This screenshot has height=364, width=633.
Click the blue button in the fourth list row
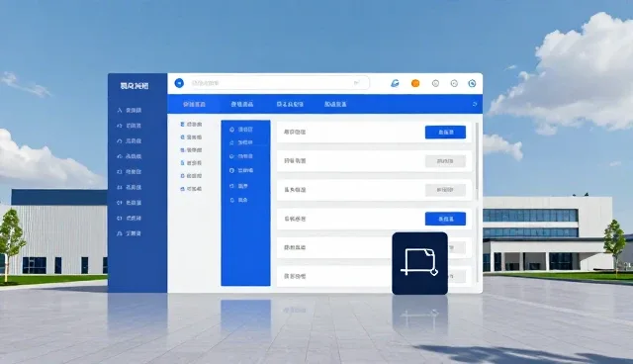click(445, 219)
